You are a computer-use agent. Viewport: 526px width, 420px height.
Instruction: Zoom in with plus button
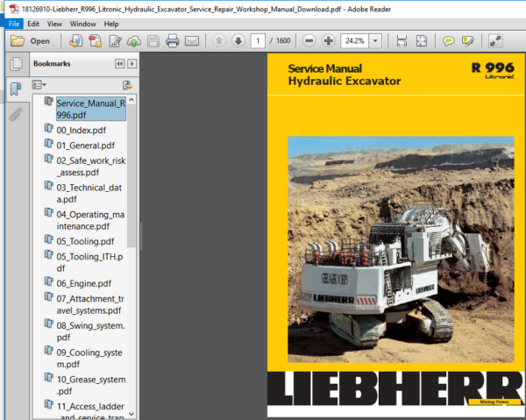329,41
